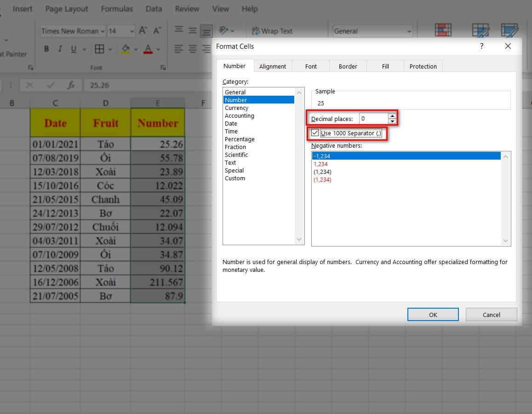
Task: Click the Borders icon in the Font group
Action: (x=99, y=49)
